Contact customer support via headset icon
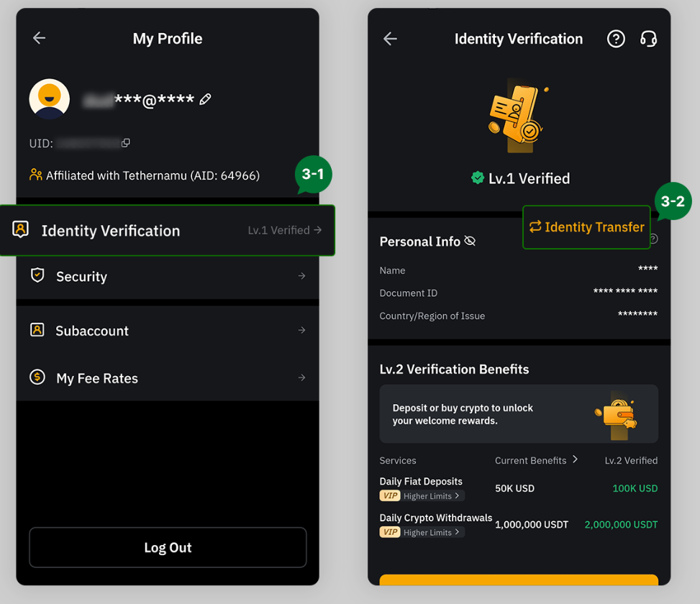This screenshot has height=604, width=700. pos(649,39)
